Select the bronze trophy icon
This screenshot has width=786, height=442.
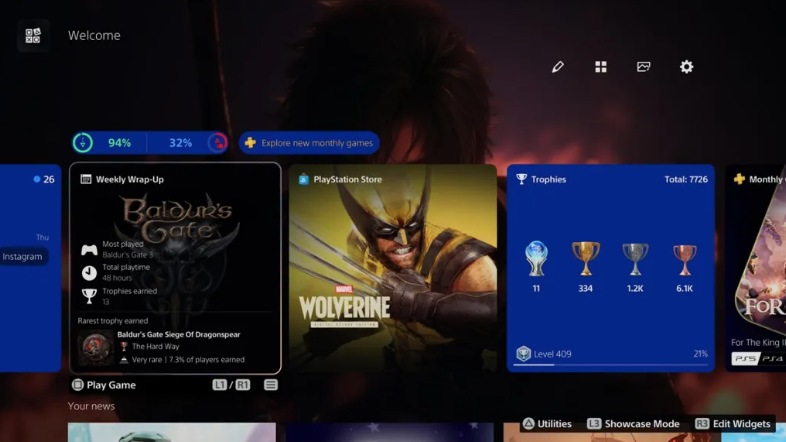pyautogui.click(x=684, y=260)
